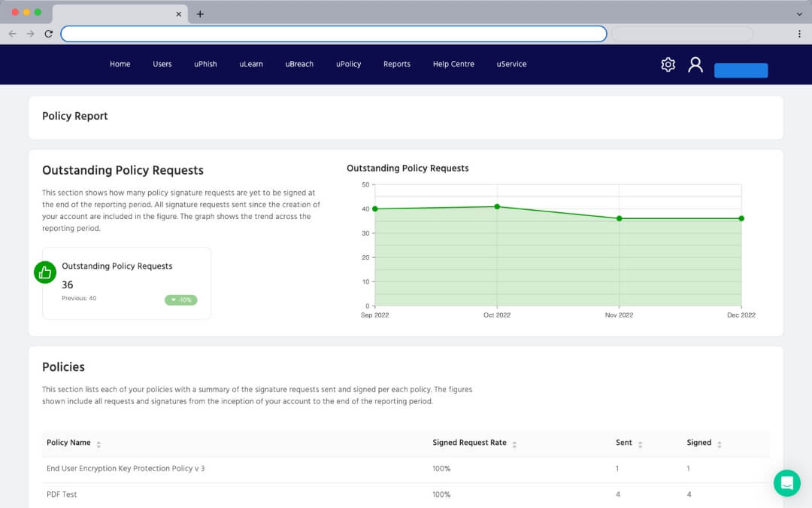Close the current browser tab
The width and height of the screenshot is (812, 508).
[x=179, y=14]
